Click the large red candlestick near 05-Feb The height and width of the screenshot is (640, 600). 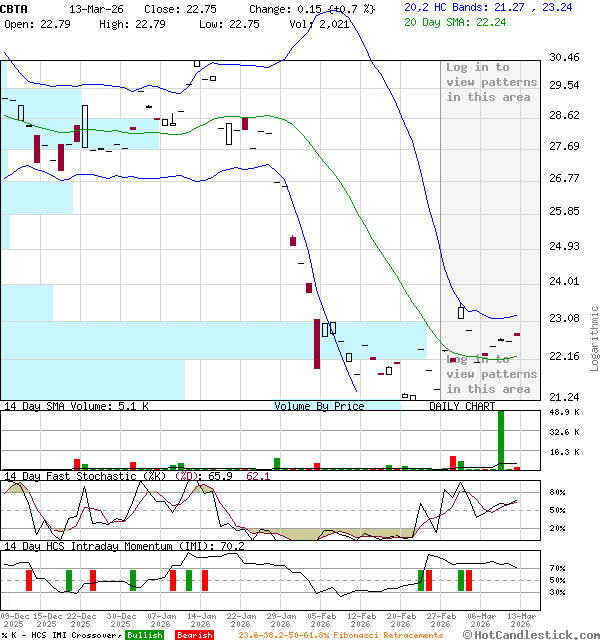(317, 343)
